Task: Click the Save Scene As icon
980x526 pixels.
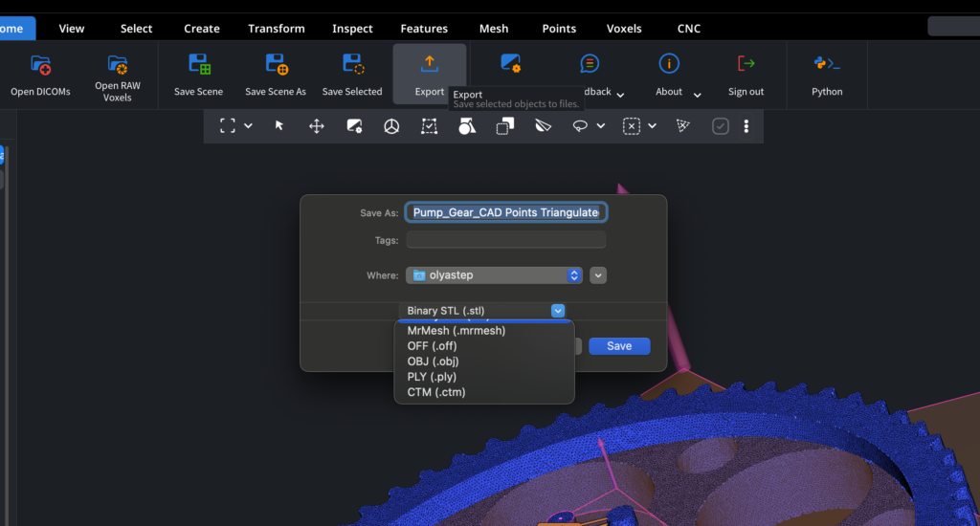Action: pos(276,65)
